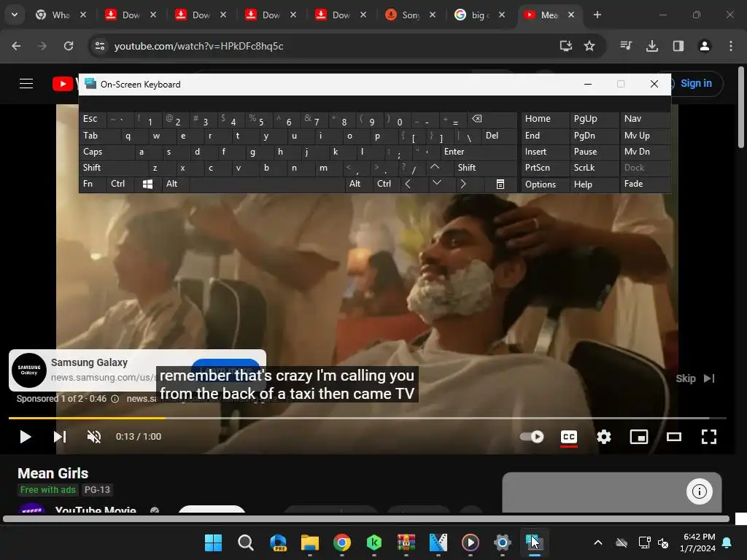Install YouTube app icon in address bar
Image resolution: width=747 pixels, height=560 pixels.
click(565, 46)
